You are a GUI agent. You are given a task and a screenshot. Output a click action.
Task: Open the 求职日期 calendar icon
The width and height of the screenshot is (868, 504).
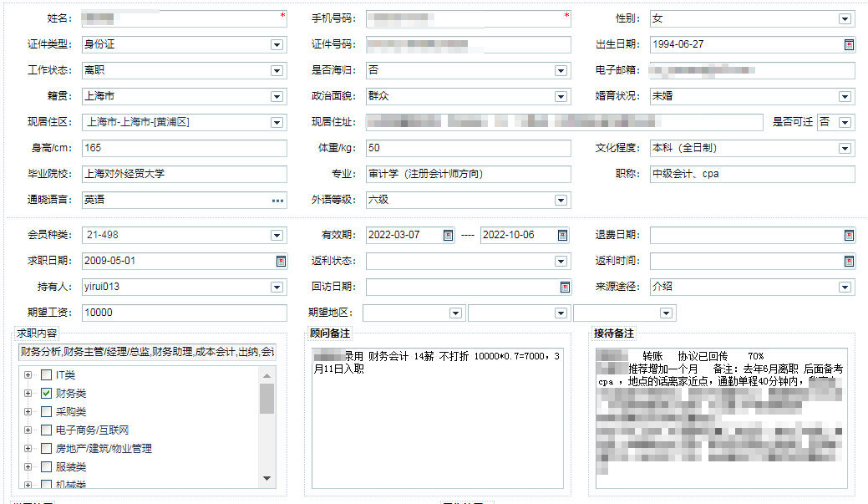tap(281, 261)
